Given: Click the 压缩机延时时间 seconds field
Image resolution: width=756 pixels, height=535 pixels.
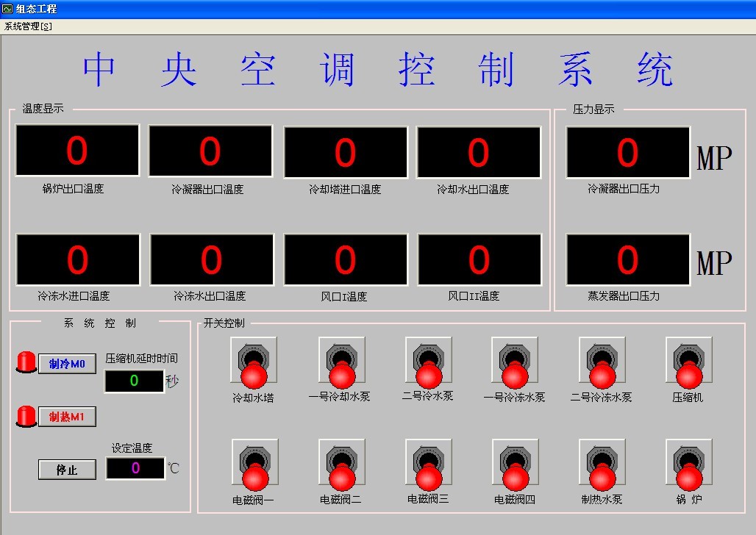Looking at the screenshot, I should (x=135, y=381).
